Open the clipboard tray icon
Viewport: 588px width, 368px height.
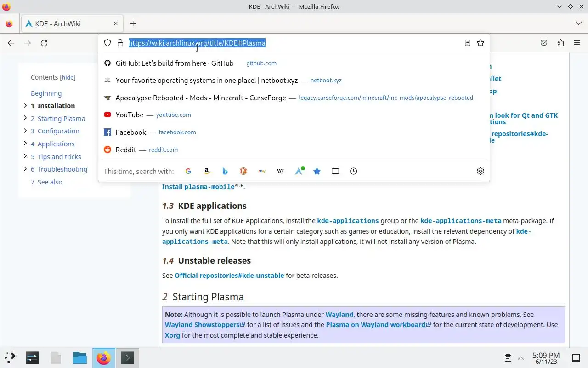pyautogui.click(x=508, y=358)
